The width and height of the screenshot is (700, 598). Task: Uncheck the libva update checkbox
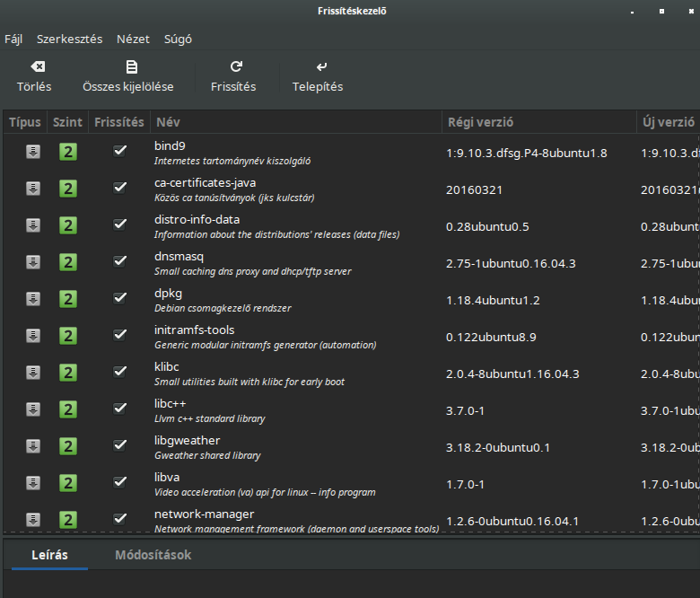119,482
